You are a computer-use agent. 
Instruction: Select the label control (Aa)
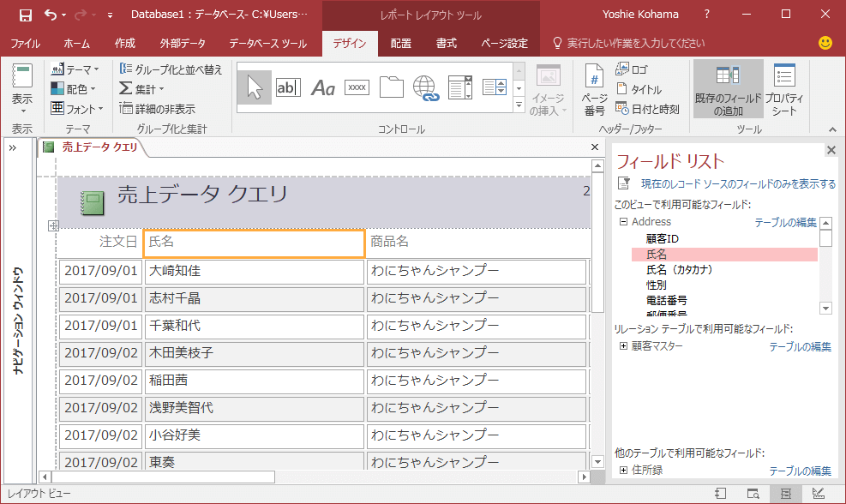[x=322, y=87]
